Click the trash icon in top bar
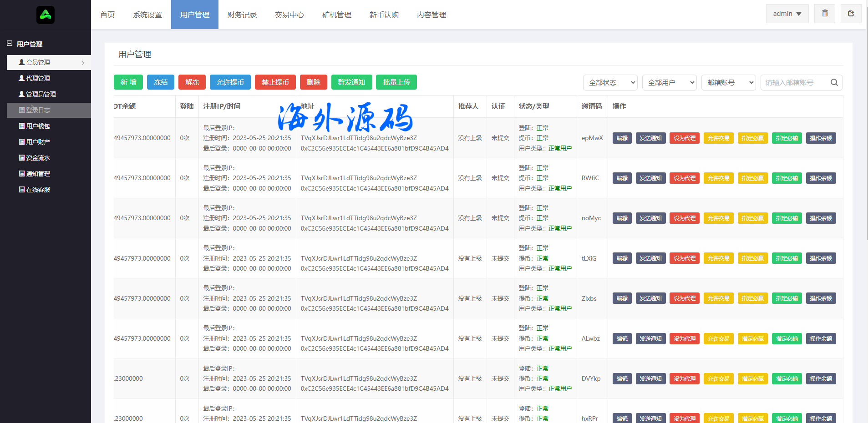 [x=825, y=14]
